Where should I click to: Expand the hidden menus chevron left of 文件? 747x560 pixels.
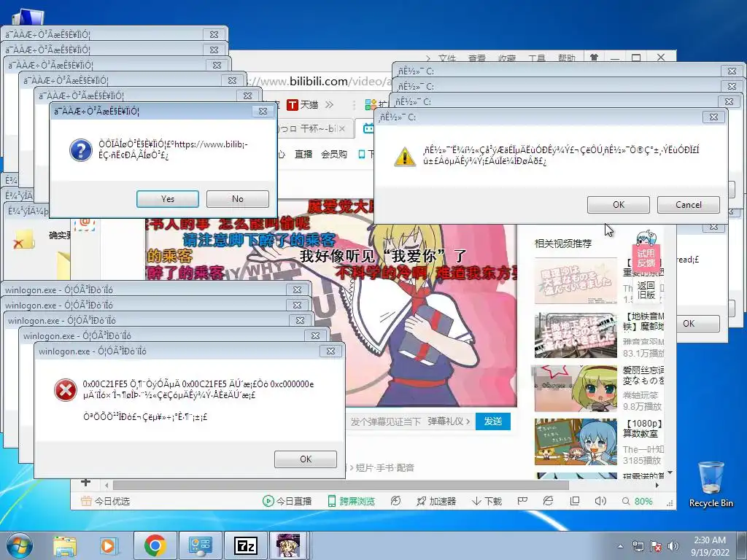pyautogui.click(x=428, y=58)
